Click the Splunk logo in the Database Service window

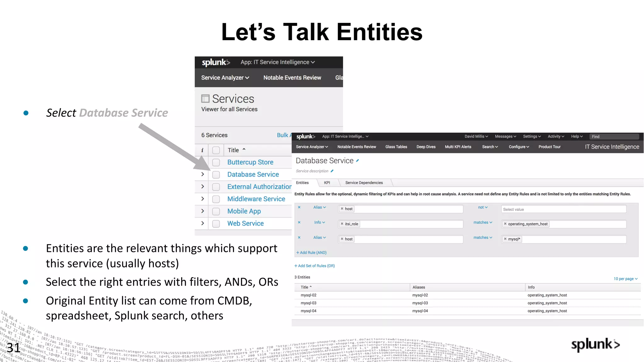coord(306,136)
